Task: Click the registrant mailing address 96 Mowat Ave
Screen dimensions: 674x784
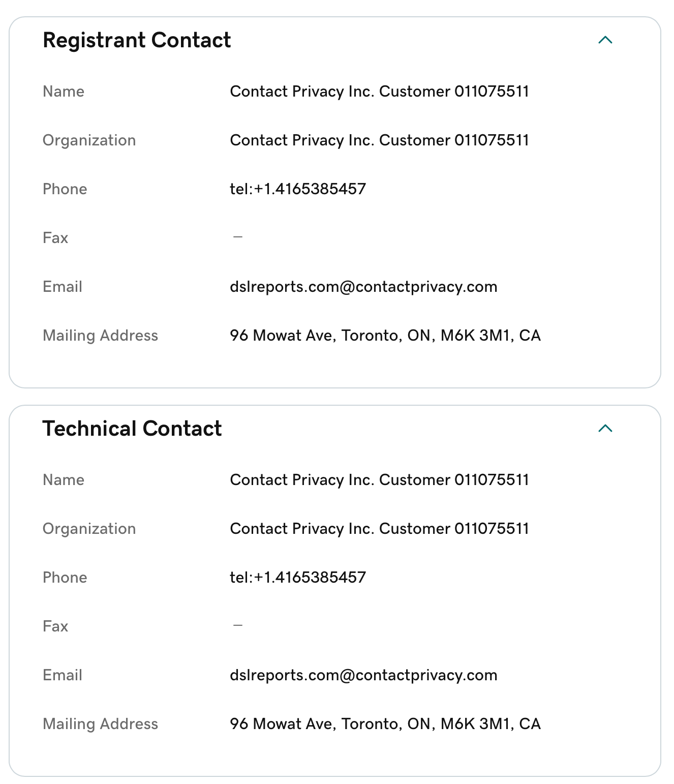Action: pos(385,336)
